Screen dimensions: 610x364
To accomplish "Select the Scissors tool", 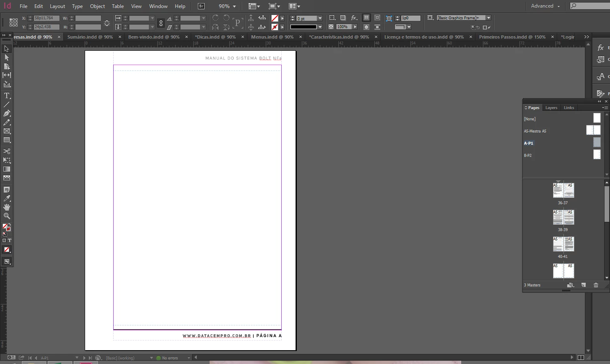I will coord(6,151).
